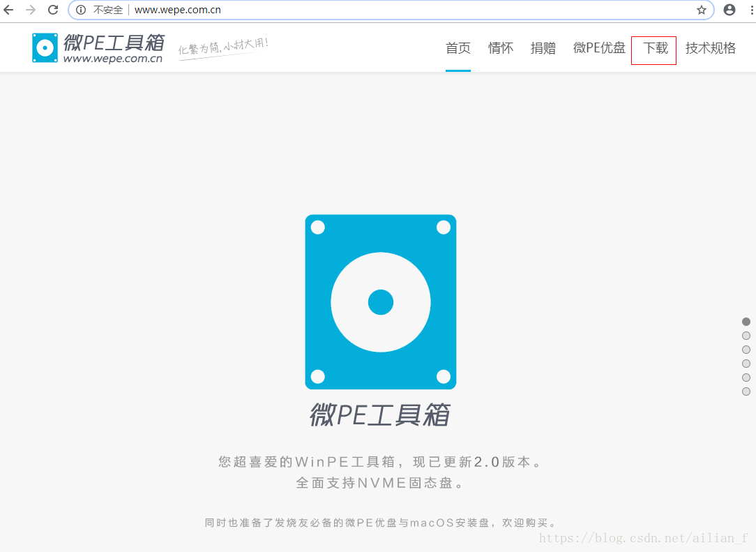The height and width of the screenshot is (552, 756).
Task: Select the third page indicator dot
Action: [746, 350]
